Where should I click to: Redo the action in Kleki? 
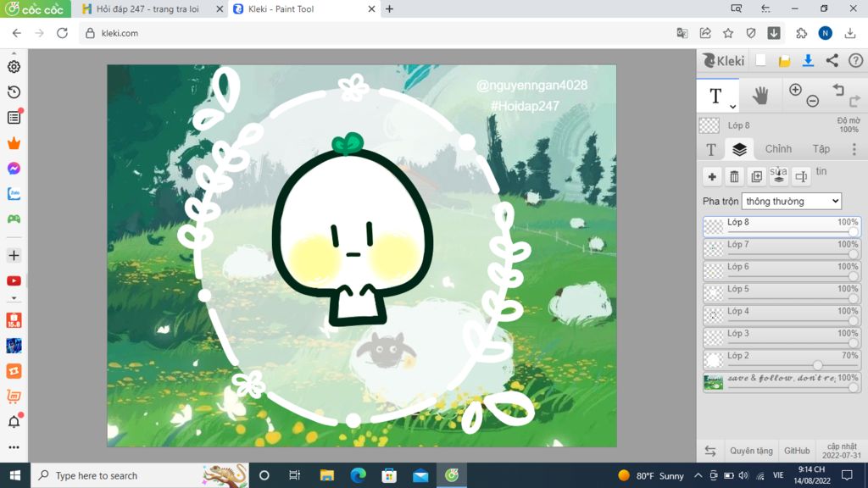coord(854,101)
